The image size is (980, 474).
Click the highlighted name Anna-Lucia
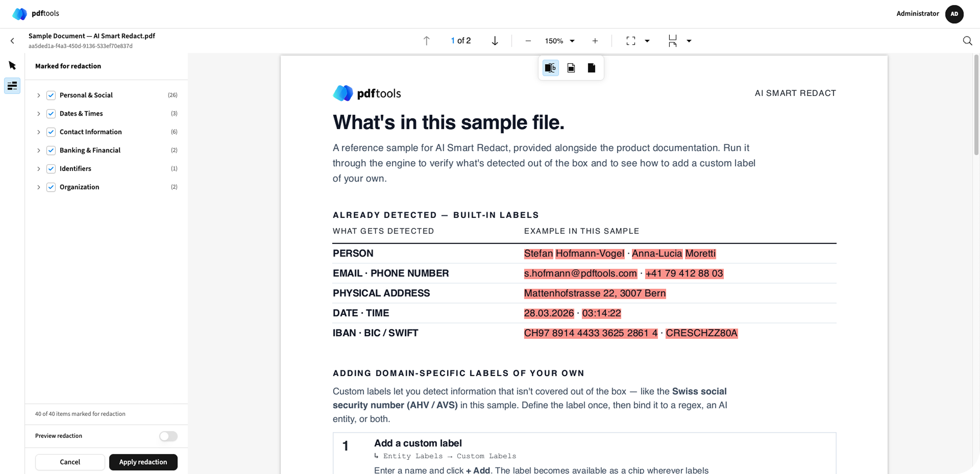(657, 254)
